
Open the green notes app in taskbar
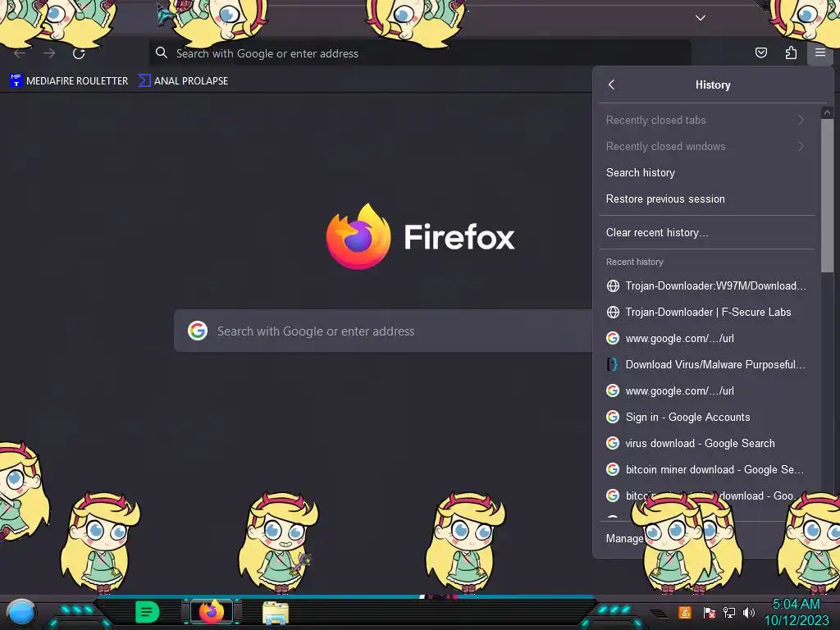(x=147, y=612)
